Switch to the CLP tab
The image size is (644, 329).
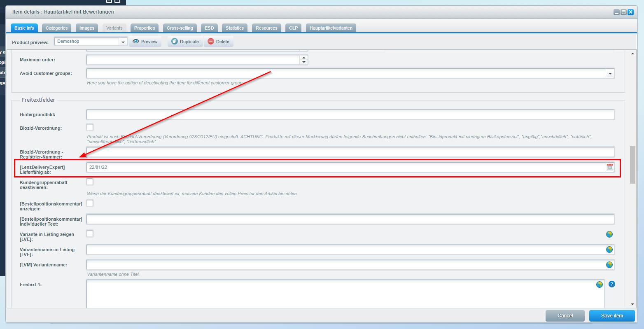(293, 28)
